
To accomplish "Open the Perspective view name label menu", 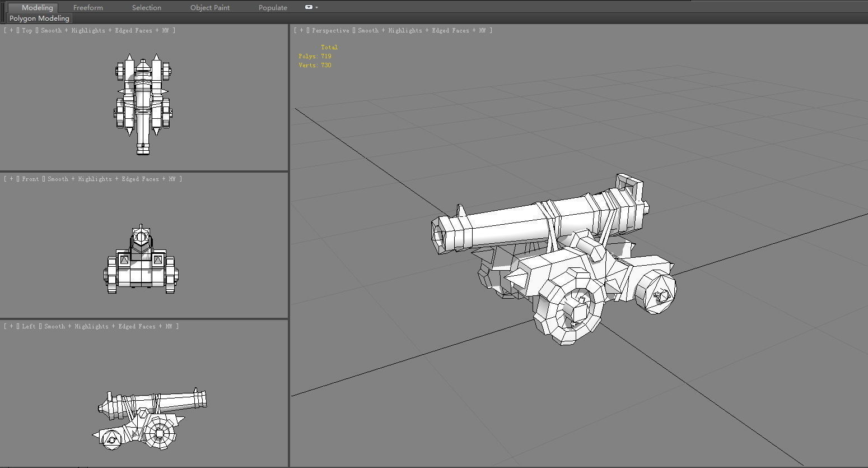I will tap(330, 30).
